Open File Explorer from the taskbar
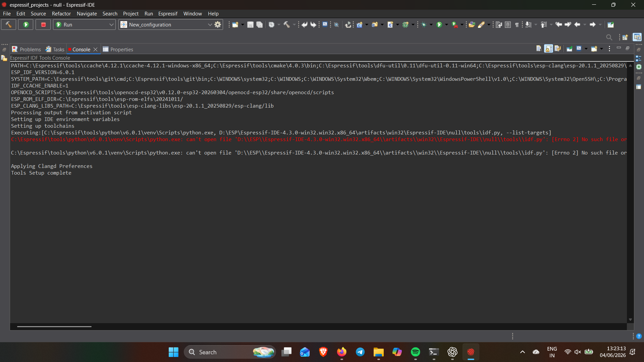This screenshot has width=644, height=362. 379,352
